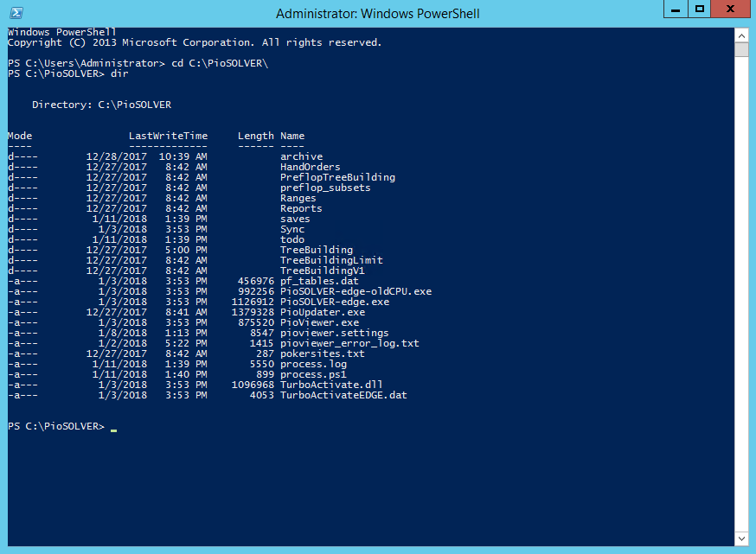This screenshot has width=756, height=554.
Task: Click the pioviewer_error_log.txt entry
Action: (x=349, y=343)
